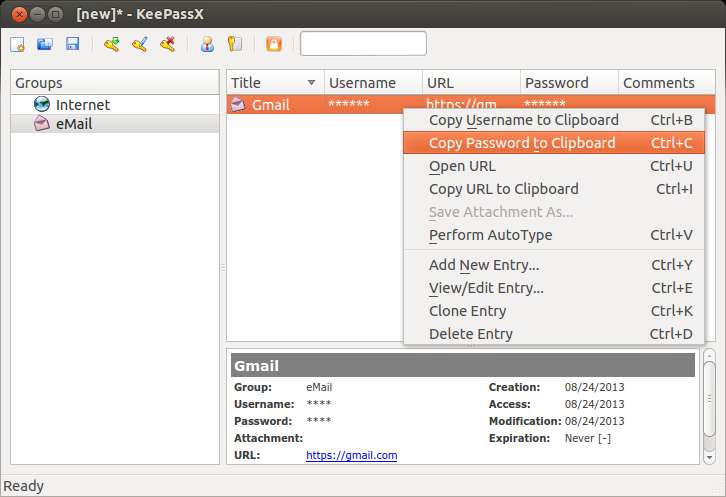The image size is (726, 497).
Task: Click the envelope icon beside eMail group
Action: (x=42, y=124)
